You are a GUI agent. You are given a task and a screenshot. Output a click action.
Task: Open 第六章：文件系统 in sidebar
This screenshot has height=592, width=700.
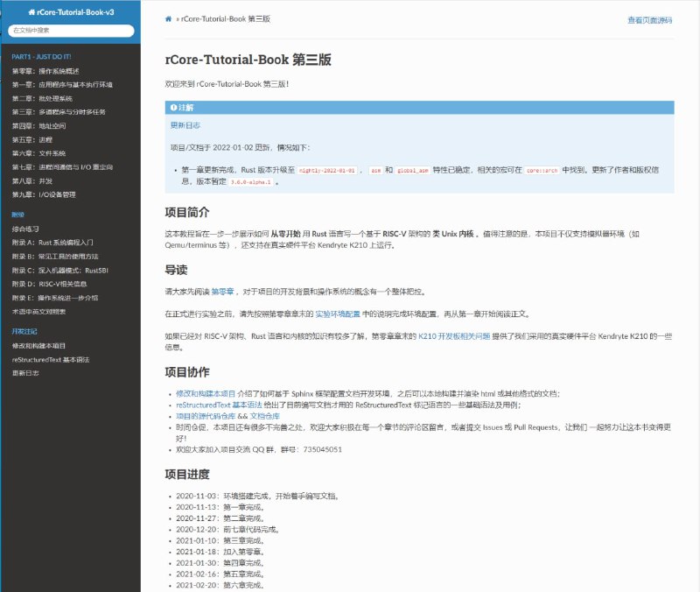38,153
